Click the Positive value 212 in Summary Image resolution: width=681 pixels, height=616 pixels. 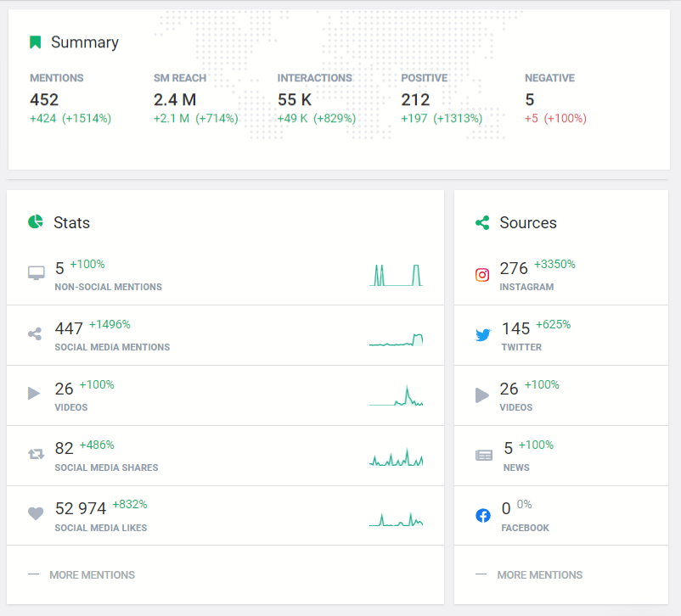pyautogui.click(x=415, y=99)
